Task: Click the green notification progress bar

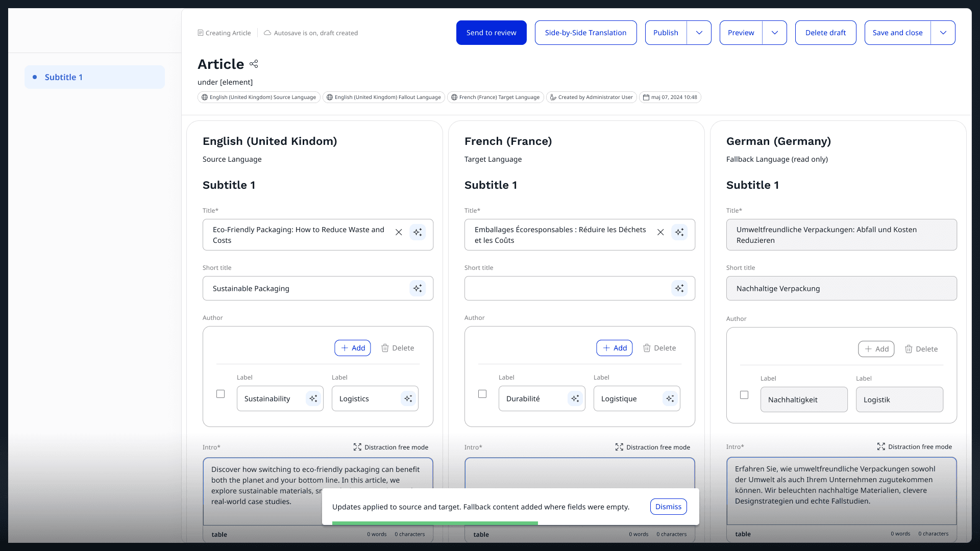Action: (x=435, y=523)
